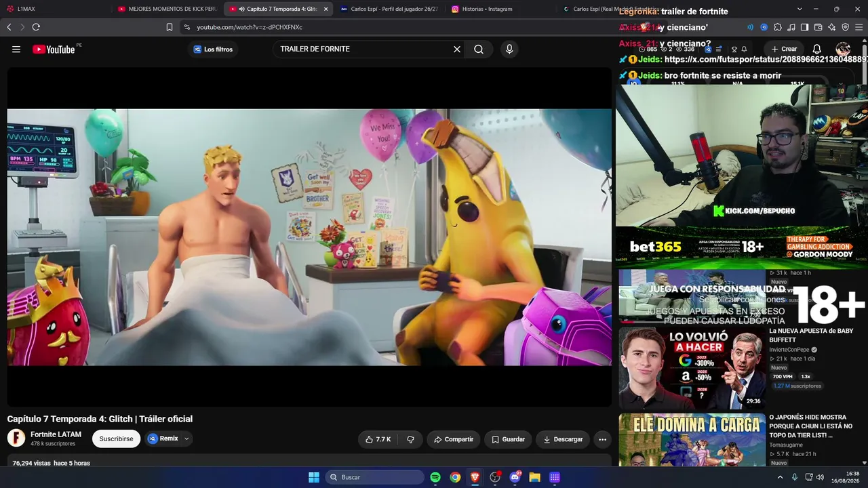The height and width of the screenshot is (488, 868).
Task: Open the account avatar menu
Action: 843,49
